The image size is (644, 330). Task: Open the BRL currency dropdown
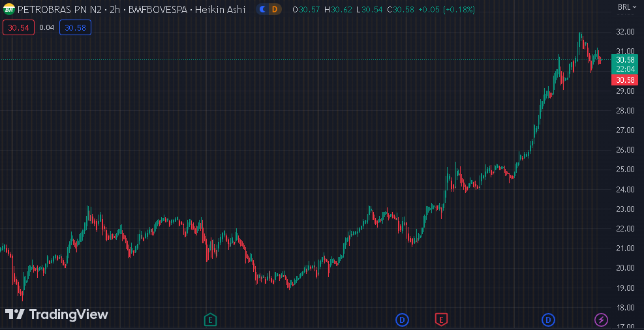point(627,7)
